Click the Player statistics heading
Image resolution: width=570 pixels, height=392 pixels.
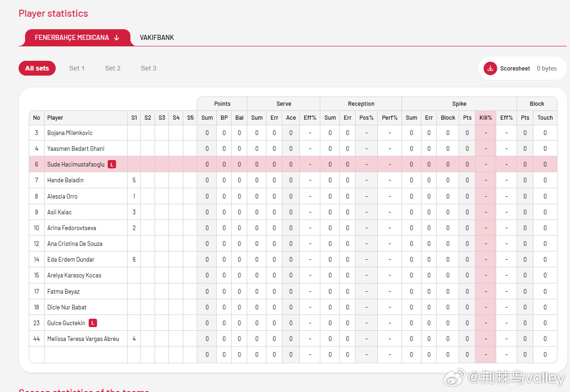pos(53,13)
